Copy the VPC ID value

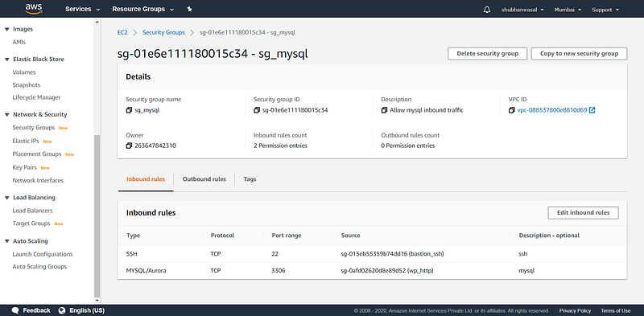[x=512, y=110]
